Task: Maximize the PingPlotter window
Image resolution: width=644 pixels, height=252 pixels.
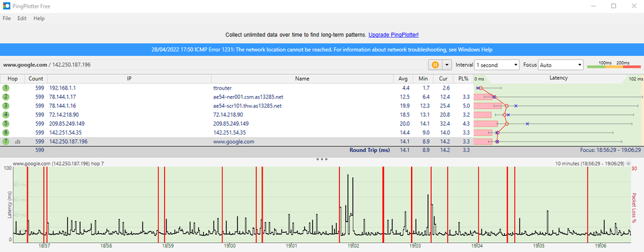Action: [614, 6]
